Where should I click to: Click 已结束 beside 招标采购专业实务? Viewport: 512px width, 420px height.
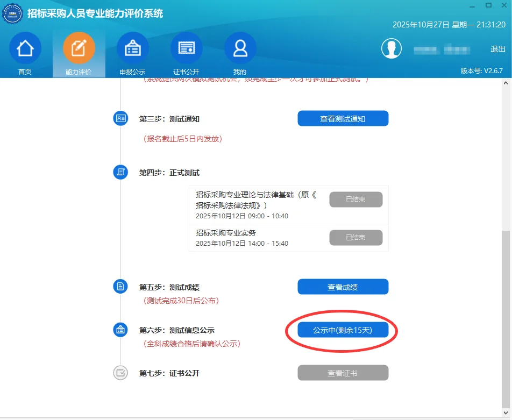click(x=355, y=237)
